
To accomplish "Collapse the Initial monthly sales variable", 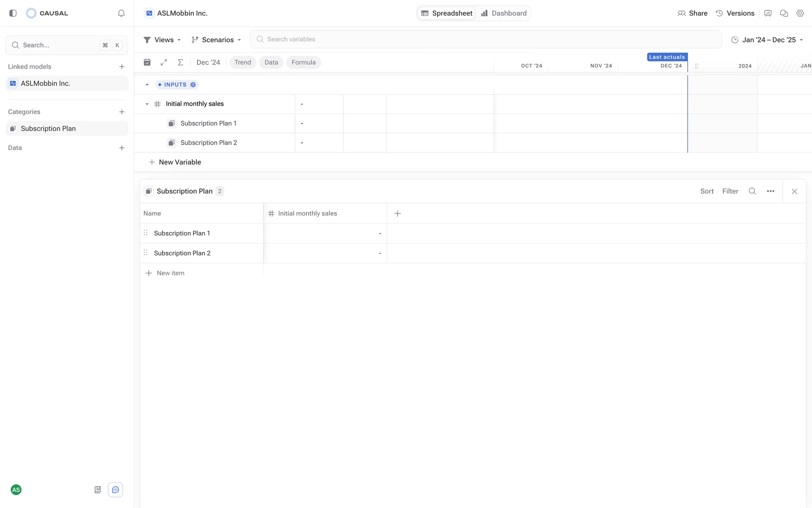I will (147, 104).
